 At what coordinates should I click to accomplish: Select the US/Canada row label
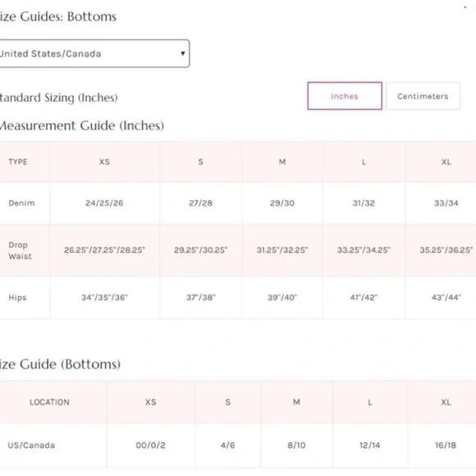(x=31, y=446)
